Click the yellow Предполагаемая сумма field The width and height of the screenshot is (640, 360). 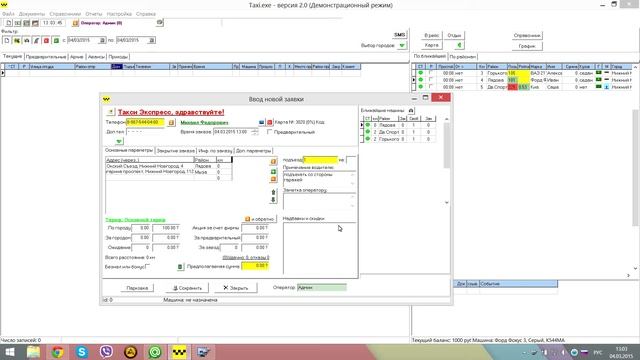(x=255, y=266)
